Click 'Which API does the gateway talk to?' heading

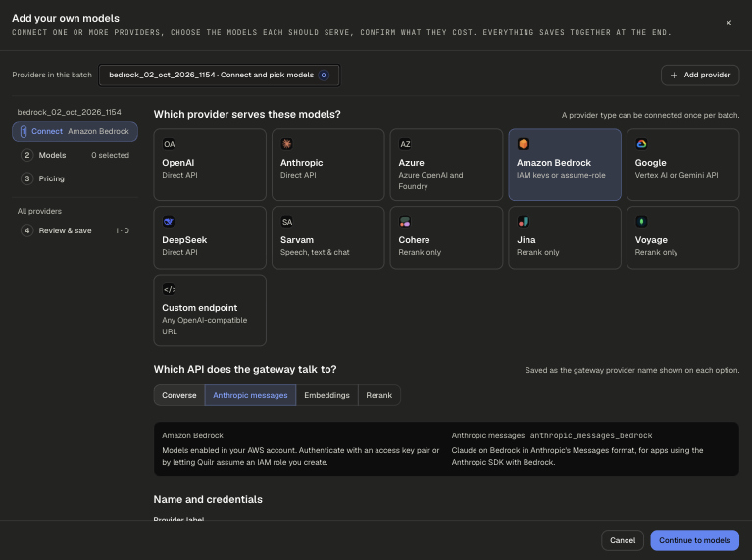tap(245, 369)
